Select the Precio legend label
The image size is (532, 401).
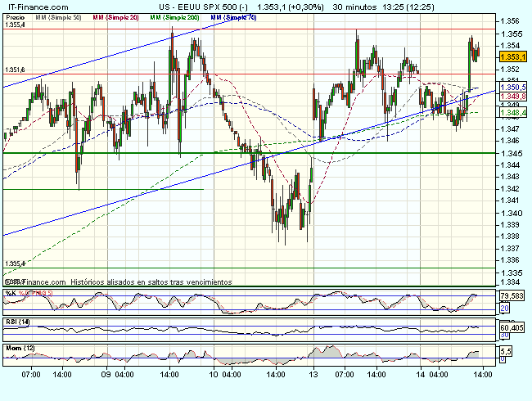pos(16,17)
